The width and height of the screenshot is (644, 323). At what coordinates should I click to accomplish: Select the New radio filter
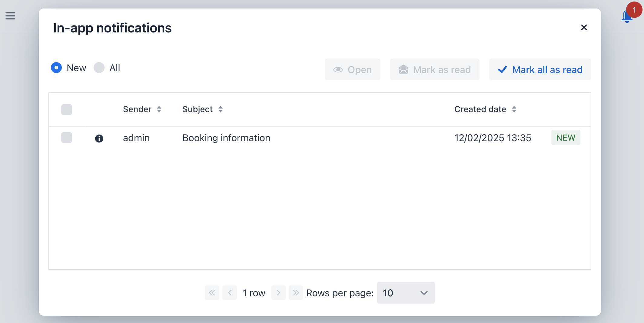point(57,68)
